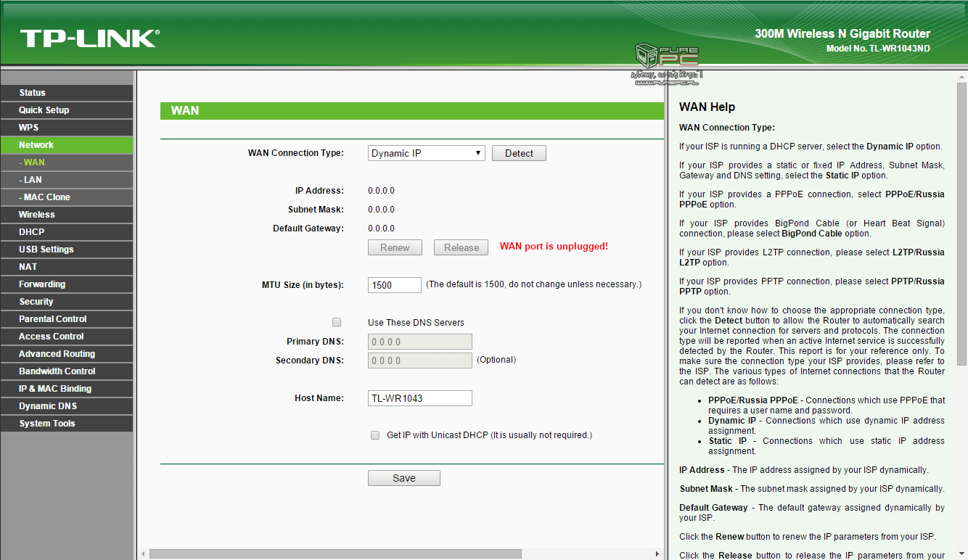Open Bandwidth Control menu
This screenshot has width=968, height=560.
67,371
